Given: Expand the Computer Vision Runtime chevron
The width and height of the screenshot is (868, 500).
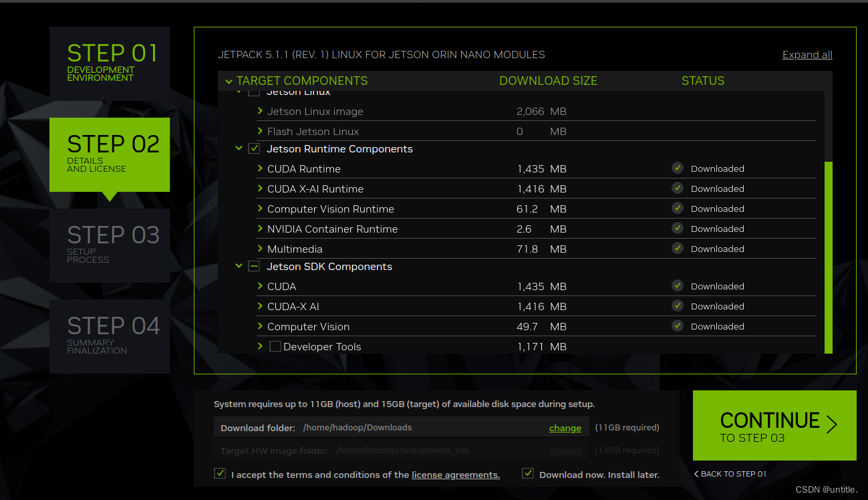Looking at the screenshot, I should point(260,209).
